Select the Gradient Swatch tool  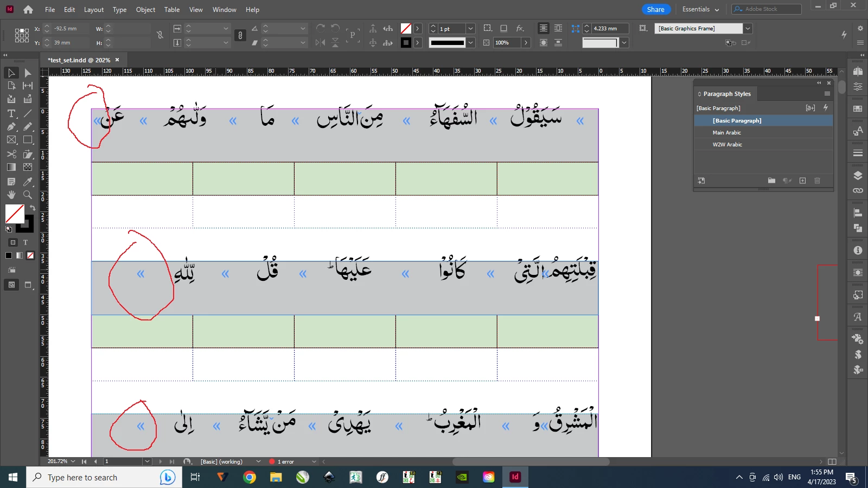pos(11,167)
